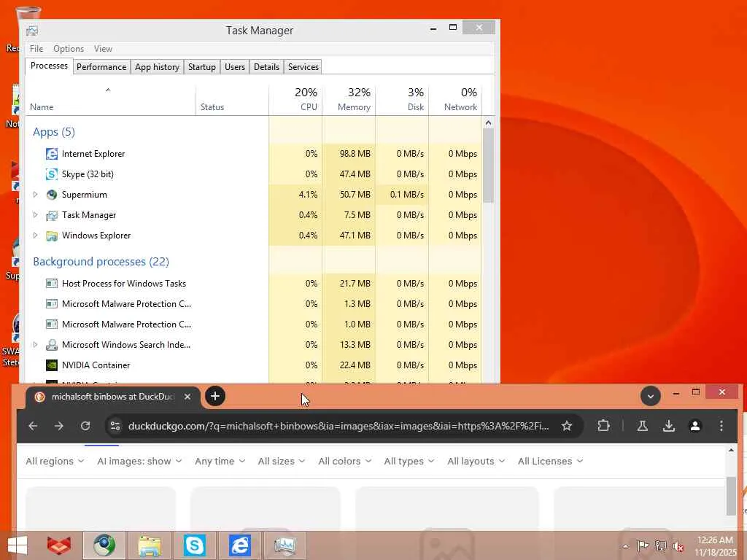Switch to the Performance tab
This screenshot has width=747, height=560.
point(101,67)
